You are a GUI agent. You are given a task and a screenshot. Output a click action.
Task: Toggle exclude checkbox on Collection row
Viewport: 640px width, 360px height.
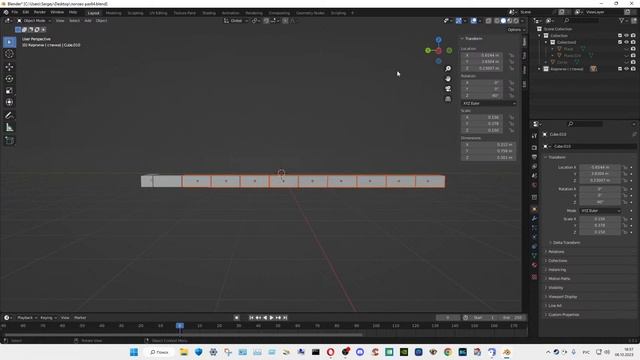tap(620, 36)
